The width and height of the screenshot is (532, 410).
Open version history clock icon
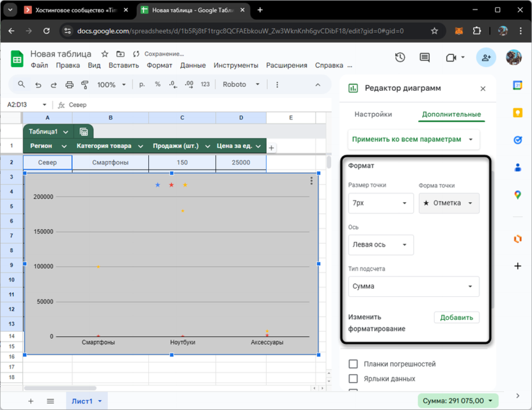point(400,58)
